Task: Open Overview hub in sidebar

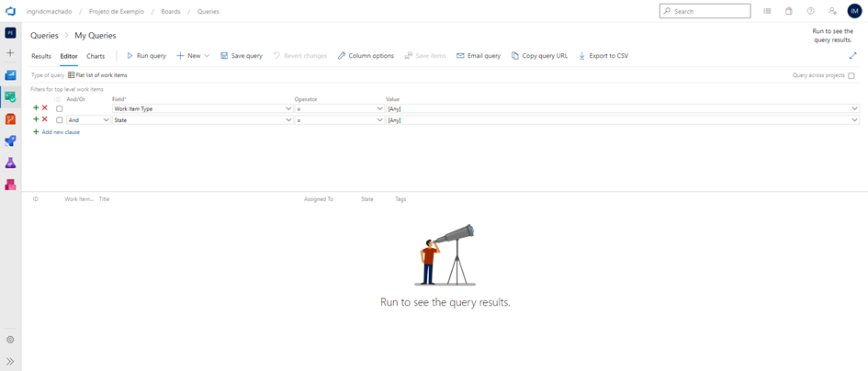Action: [x=10, y=74]
